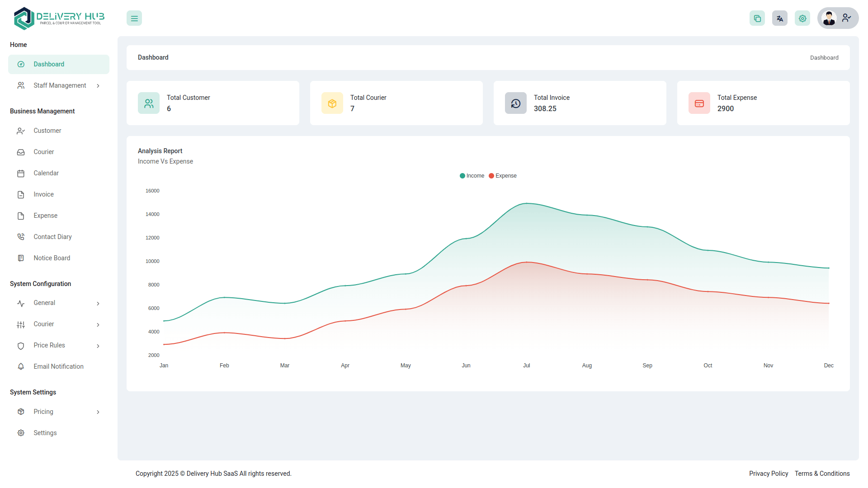Click the Total Courier box icon
Screen dimensions: 868x488
332,103
